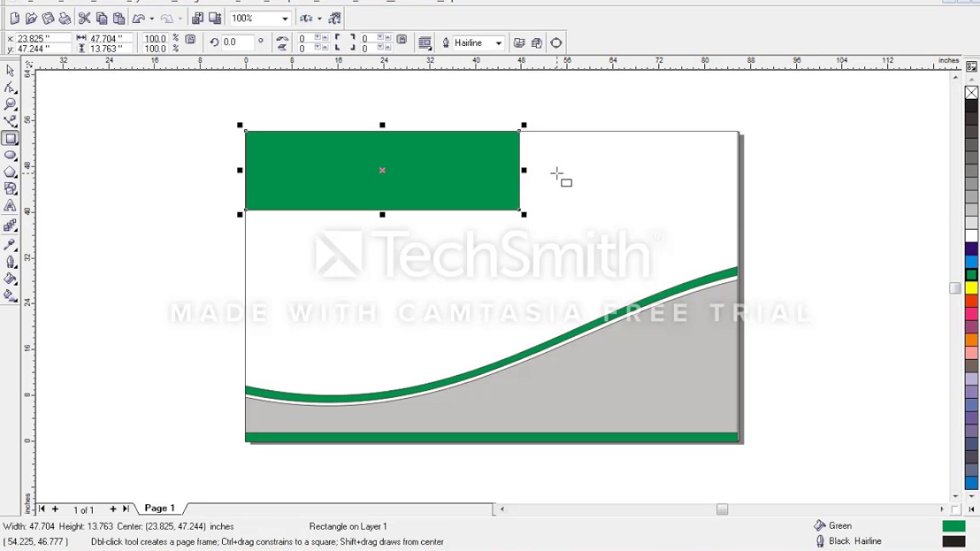Viewport: 980px width, 551px height.
Task: Select the Eyedropper tool
Action: (10, 245)
